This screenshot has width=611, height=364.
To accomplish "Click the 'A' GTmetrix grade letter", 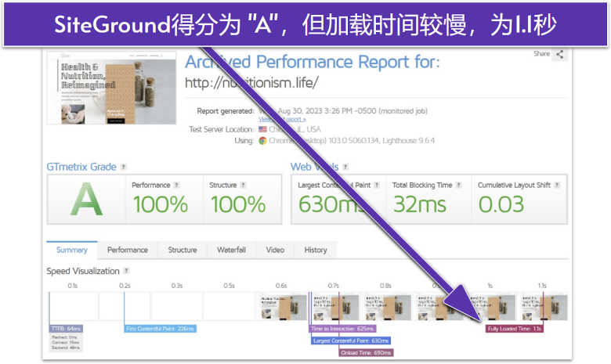I will (x=86, y=200).
